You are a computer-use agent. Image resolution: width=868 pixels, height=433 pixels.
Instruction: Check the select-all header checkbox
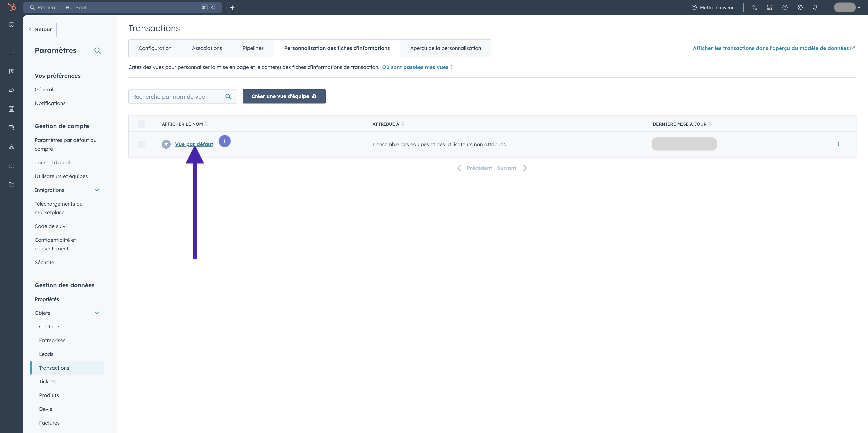point(141,124)
